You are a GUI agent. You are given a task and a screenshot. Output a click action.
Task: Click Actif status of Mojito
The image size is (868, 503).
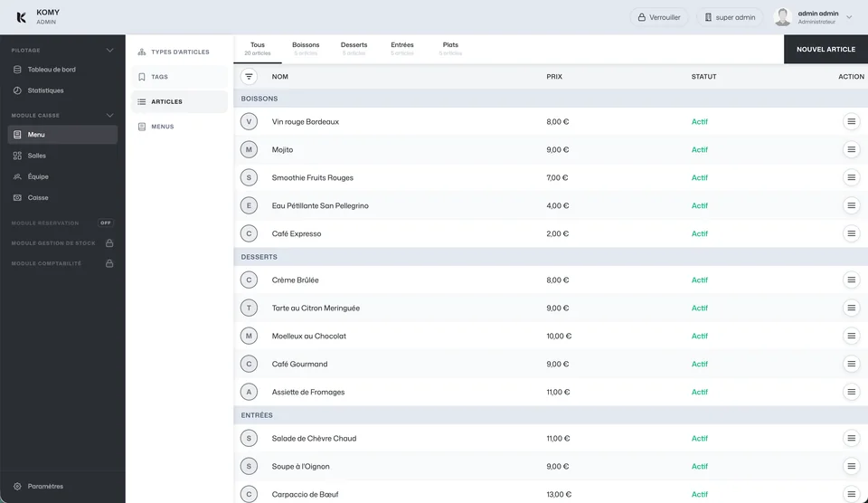699,149
